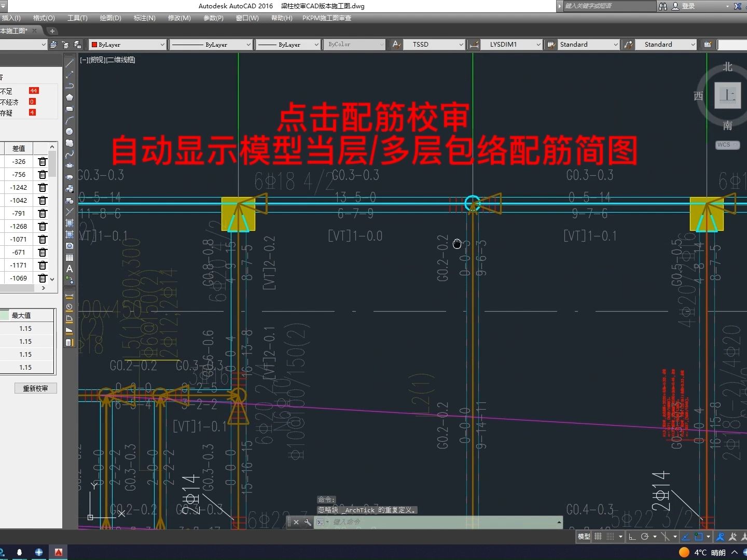Open the 绘图(D) menu
Image resolution: width=747 pixels, height=560 pixels.
[x=110, y=18]
